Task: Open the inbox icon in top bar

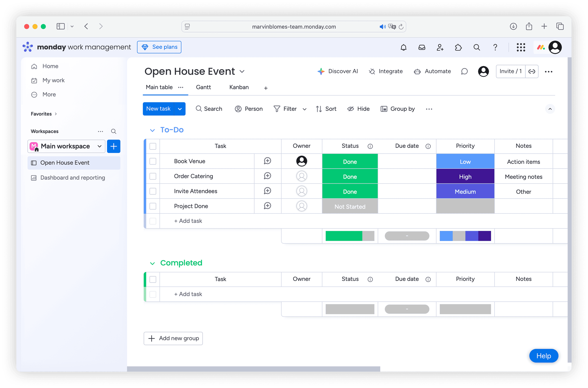Action: [422, 47]
